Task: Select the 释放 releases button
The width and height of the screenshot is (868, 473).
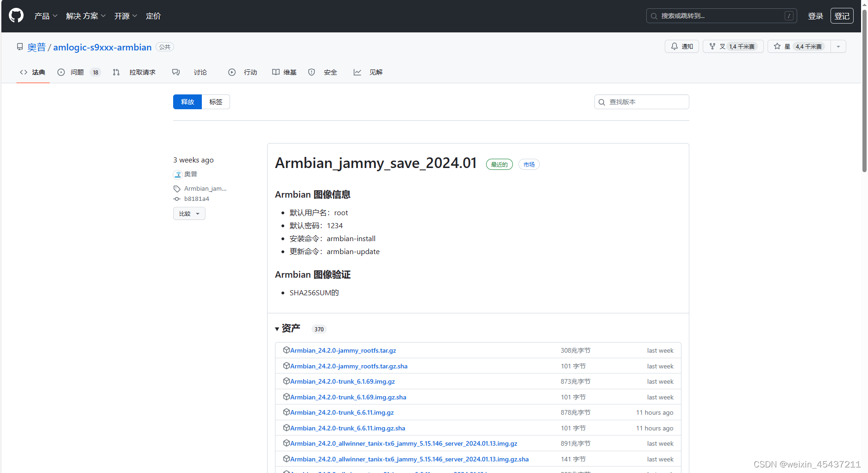Action: [x=187, y=102]
